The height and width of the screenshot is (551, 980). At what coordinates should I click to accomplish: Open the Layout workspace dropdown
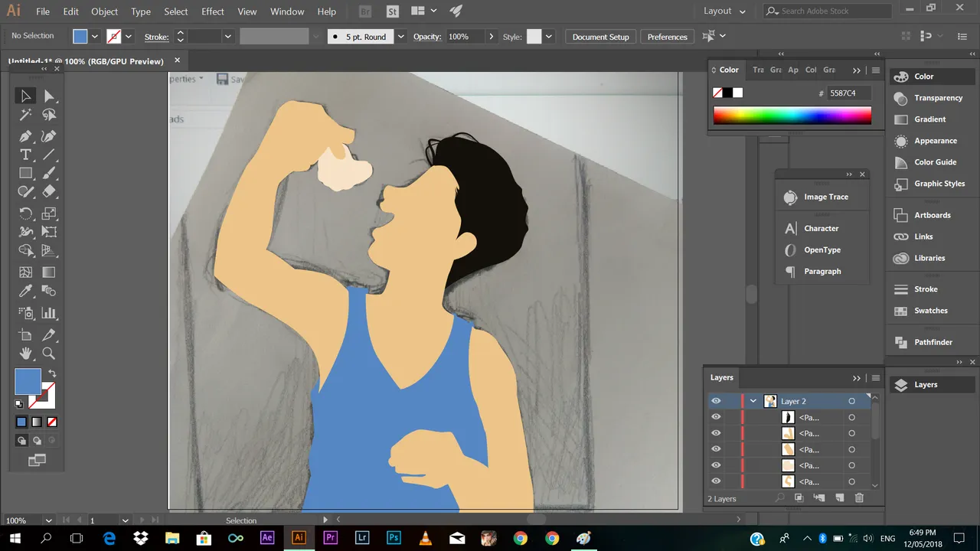pos(725,11)
